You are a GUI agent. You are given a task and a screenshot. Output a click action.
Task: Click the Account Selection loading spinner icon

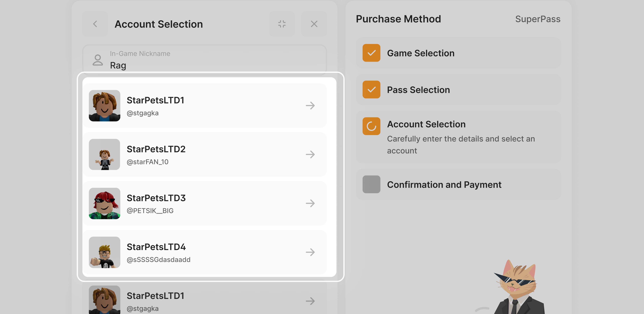pyautogui.click(x=371, y=126)
